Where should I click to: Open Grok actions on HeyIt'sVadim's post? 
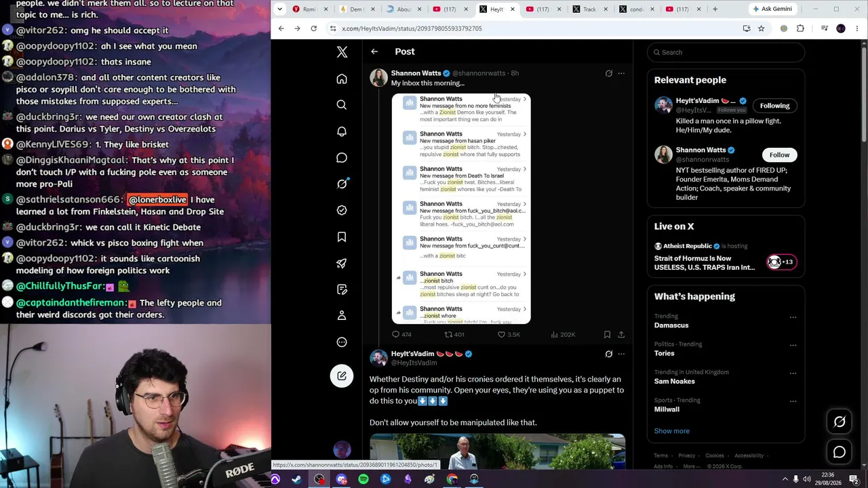(x=608, y=354)
